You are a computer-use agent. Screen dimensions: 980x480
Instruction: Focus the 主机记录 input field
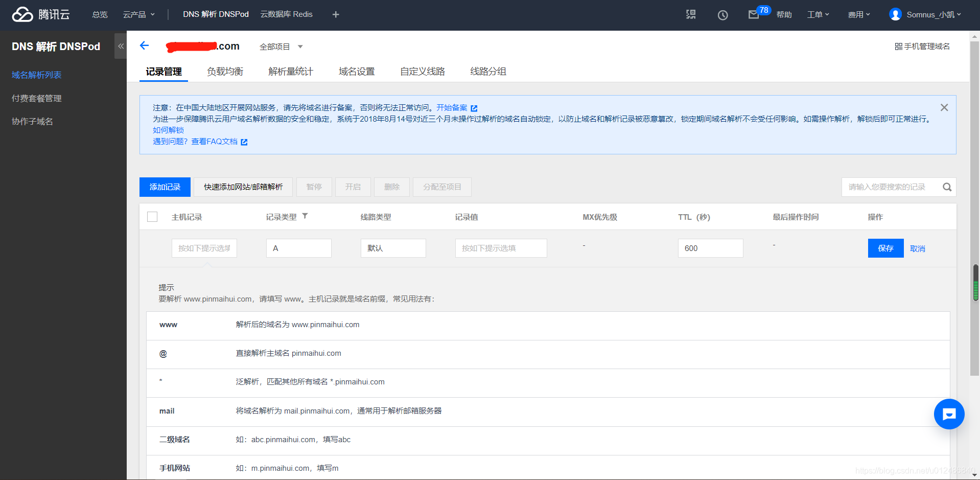point(204,248)
